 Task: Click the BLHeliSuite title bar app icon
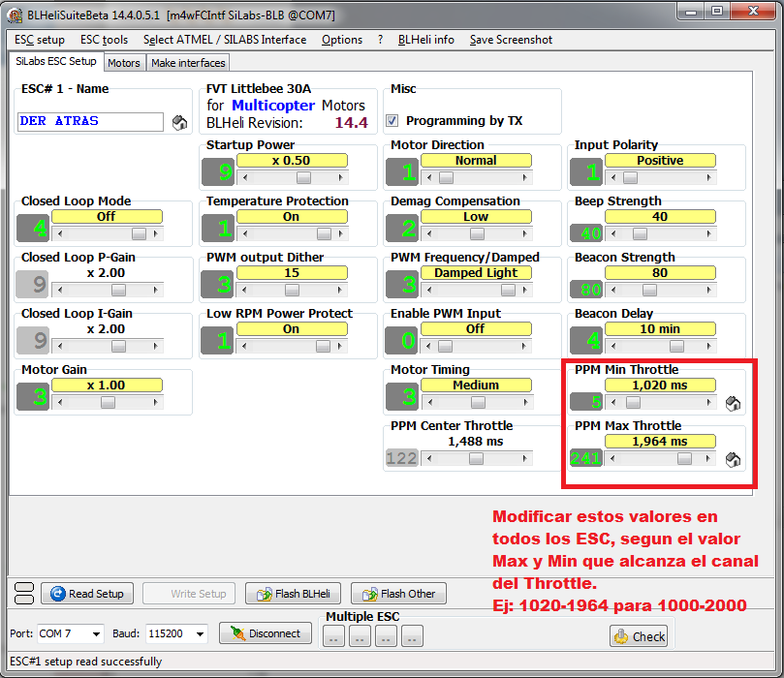pos(15,15)
